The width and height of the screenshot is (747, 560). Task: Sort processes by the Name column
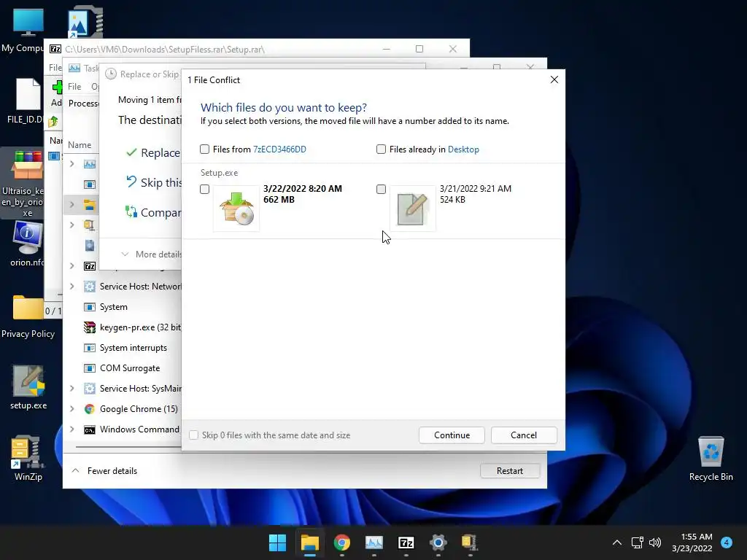[80, 145]
